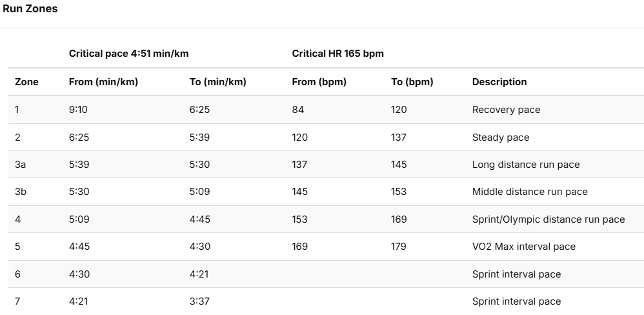Click the Run Zones heading
Image resolution: width=644 pixels, height=315 pixels.
(x=30, y=9)
